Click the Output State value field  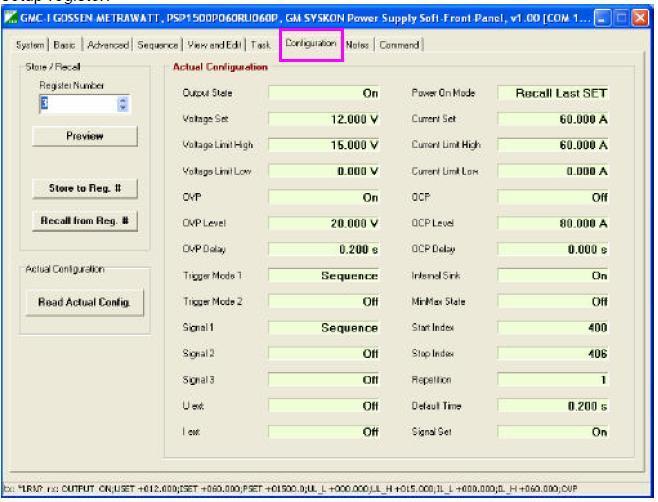click(325, 93)
